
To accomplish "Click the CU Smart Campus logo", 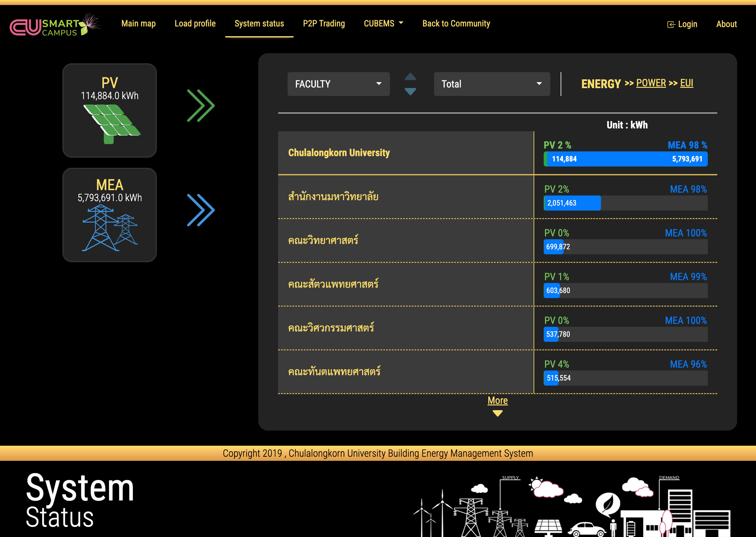I will [x=55, y=25].
